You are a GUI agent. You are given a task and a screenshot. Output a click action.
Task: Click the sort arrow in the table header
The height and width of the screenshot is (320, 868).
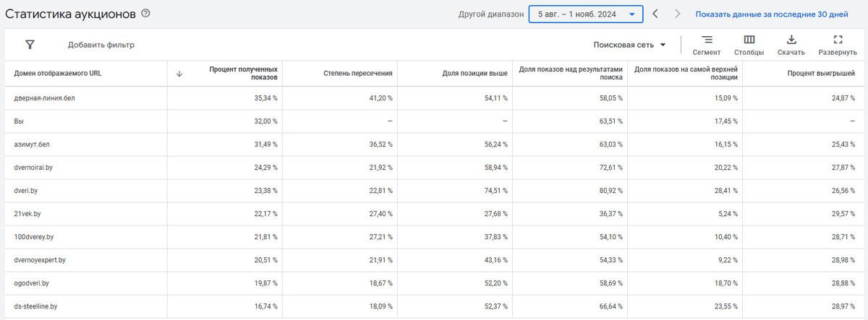pyautogui.click(x=179, y=73)
